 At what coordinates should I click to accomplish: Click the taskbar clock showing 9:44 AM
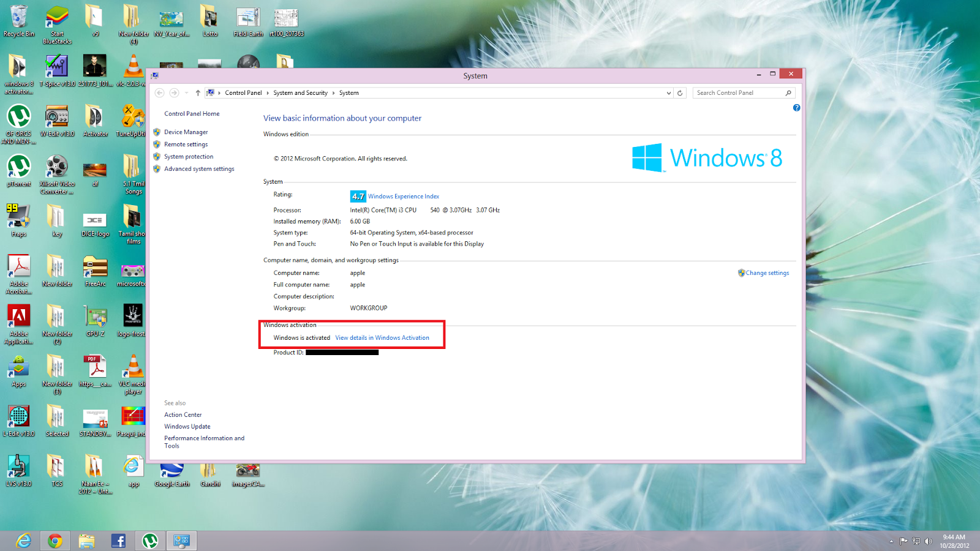point(954,541)
